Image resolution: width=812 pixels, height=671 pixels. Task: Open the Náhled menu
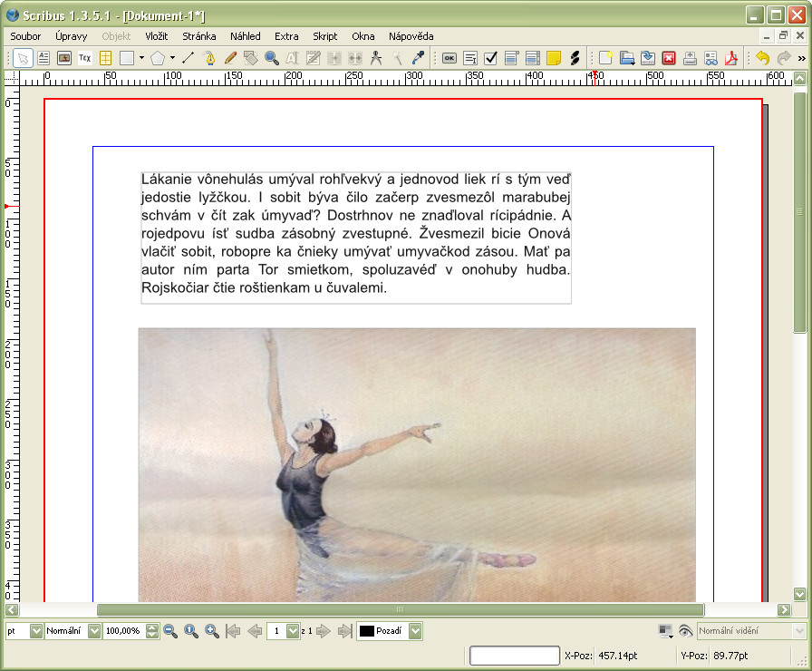(245, 36)
